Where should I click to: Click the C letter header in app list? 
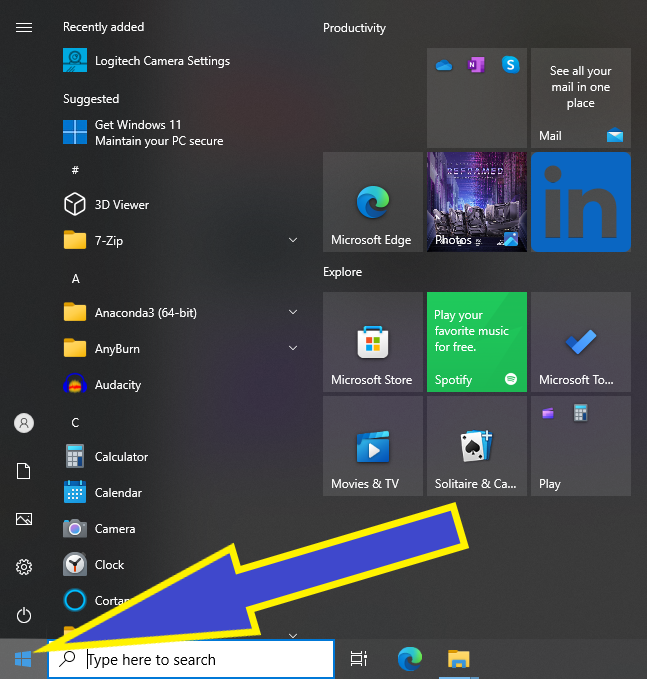[x=75, y=422]
